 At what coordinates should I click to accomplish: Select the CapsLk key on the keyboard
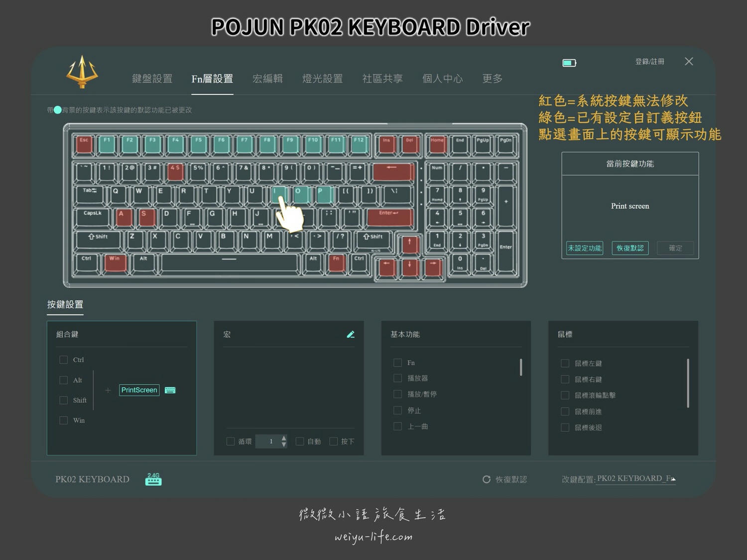point(93,218)
